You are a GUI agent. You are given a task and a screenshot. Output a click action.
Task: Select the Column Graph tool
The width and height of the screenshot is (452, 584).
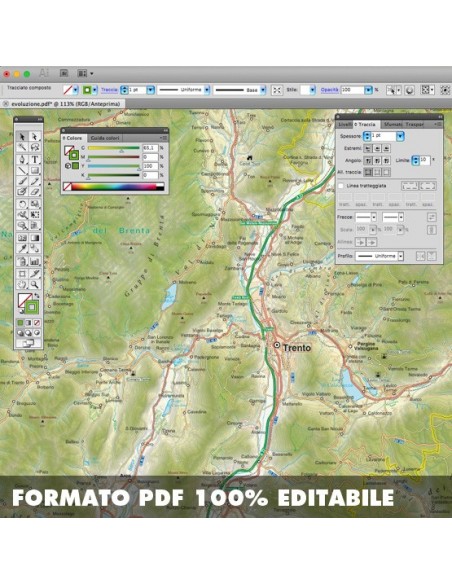(x=35, y=261)
